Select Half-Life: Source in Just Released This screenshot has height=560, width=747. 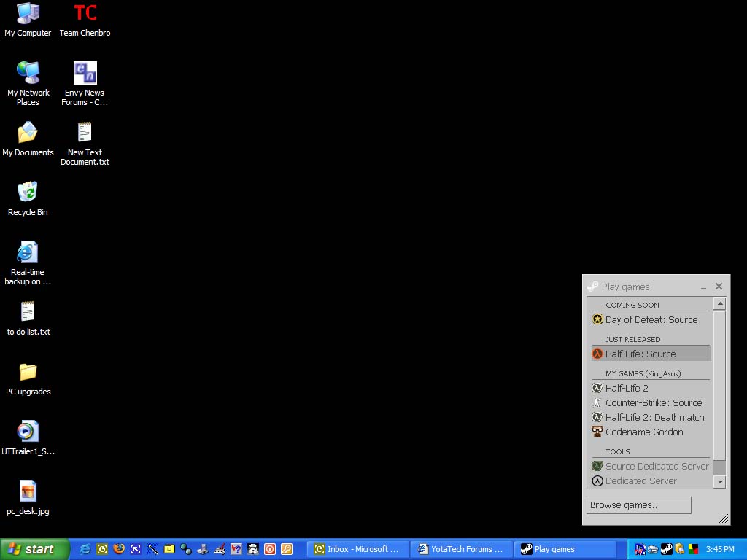pyautogui.click(x=651, y=354)
